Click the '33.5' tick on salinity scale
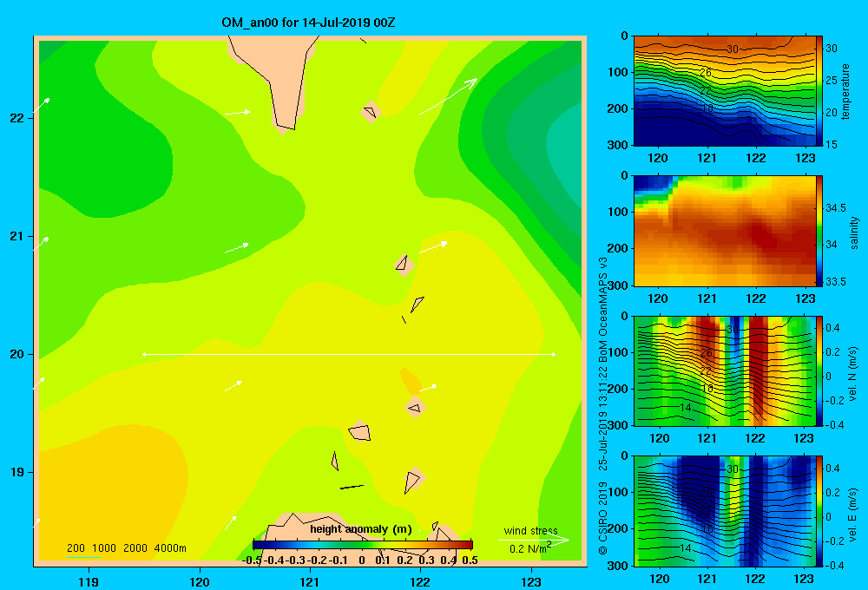The image size is (868, 590). 836,282
